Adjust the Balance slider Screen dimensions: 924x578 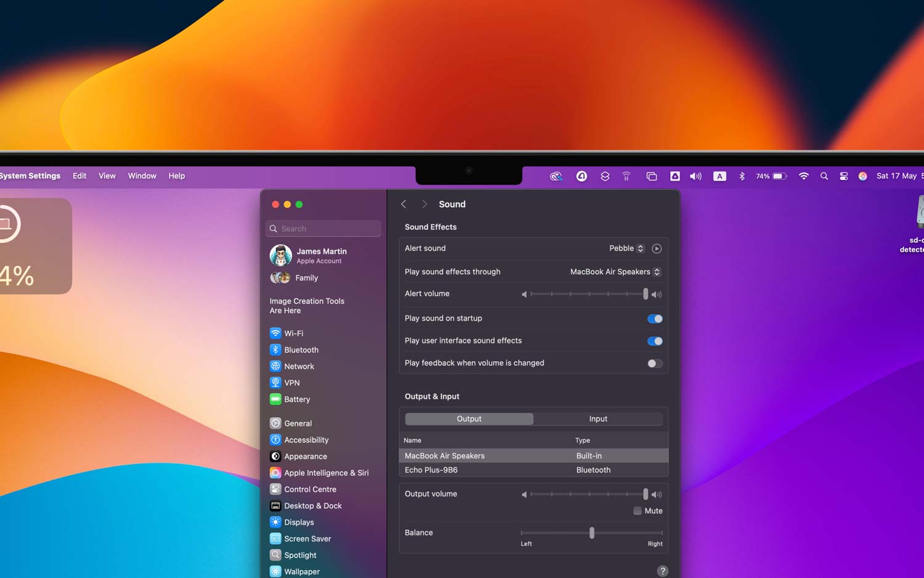pyautogui.click(x=591, y=532)
